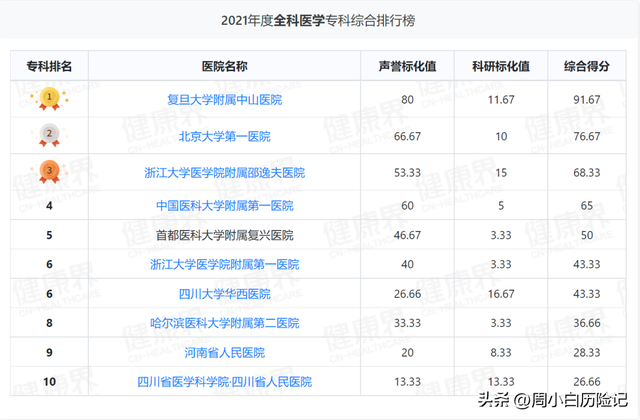Click the composite score 65
This screenshot has width=640, height=420.
[587, 205]
